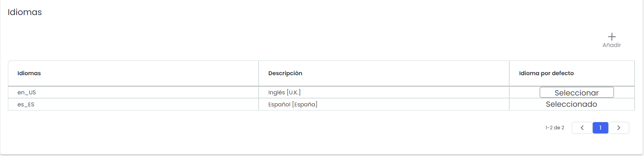The height and width of the screenshot is (156, 644).
Task: Click the Idiomas page title
Action: 25,12
